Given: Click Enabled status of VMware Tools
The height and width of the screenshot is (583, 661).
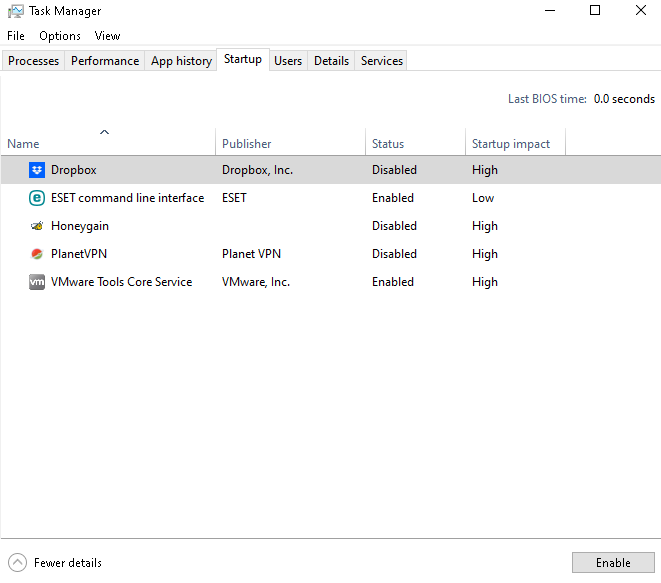Looking at the screenshot, I should 393,282.
